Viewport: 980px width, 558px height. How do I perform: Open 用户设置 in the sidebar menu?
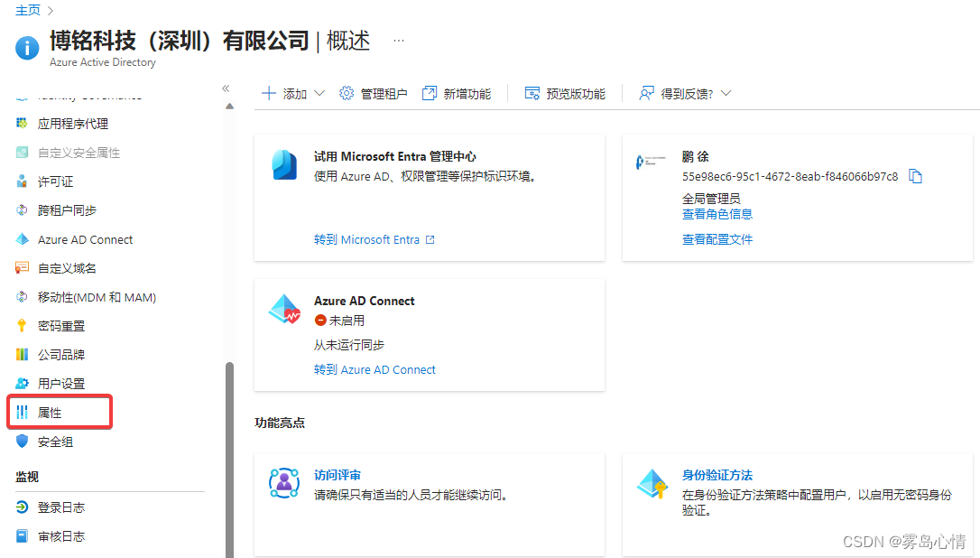coord(61,383)
